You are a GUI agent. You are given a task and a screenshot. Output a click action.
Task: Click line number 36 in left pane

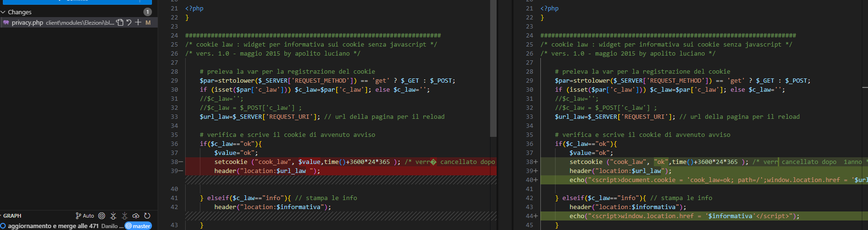coord(174,144)
